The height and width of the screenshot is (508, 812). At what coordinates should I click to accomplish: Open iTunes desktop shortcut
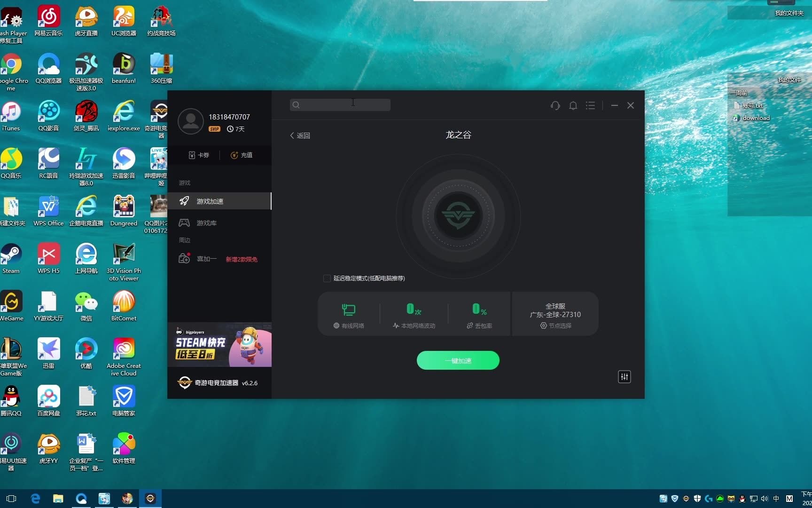click(11, 116)
